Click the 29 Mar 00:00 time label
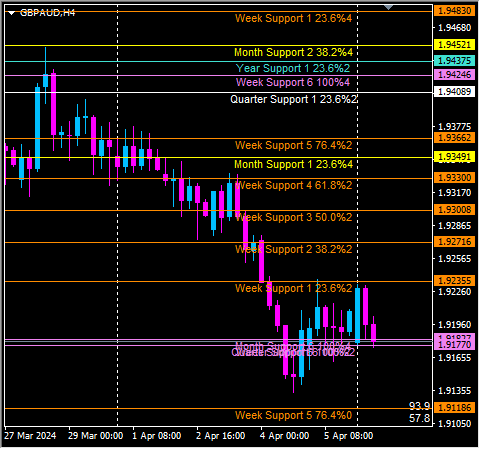This screenshot has height=449, width=480. [x=96, y=436]
